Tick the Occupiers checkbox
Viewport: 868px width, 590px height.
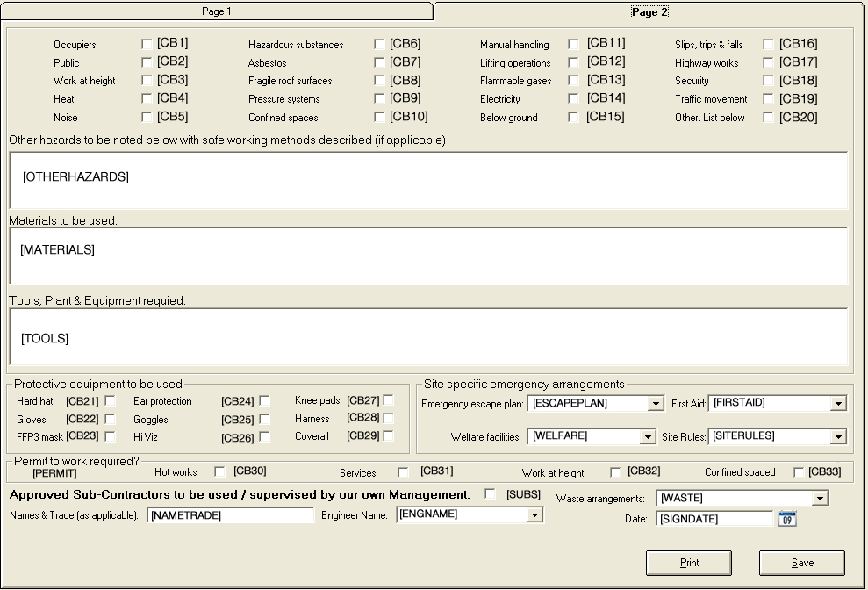pyautogui.click(x=147, y=44)
